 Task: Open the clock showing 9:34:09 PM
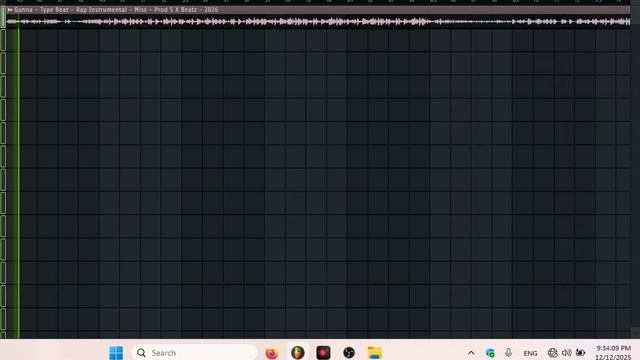(x=613, y=353)
